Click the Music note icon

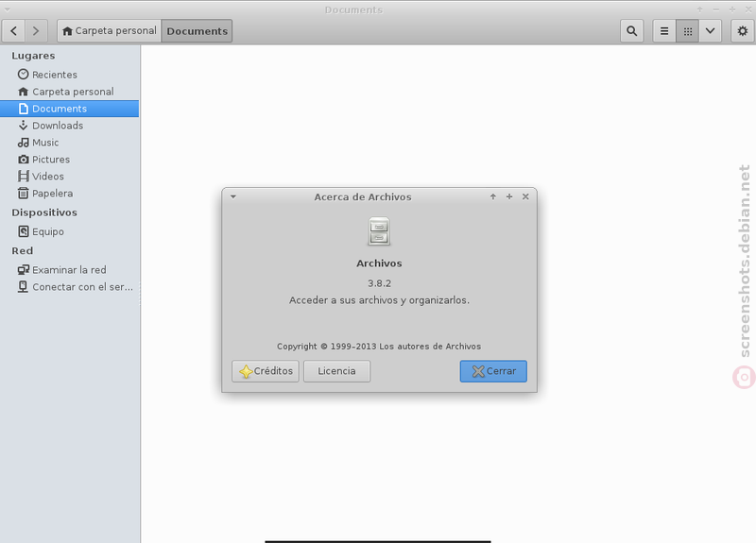[23, 143]
